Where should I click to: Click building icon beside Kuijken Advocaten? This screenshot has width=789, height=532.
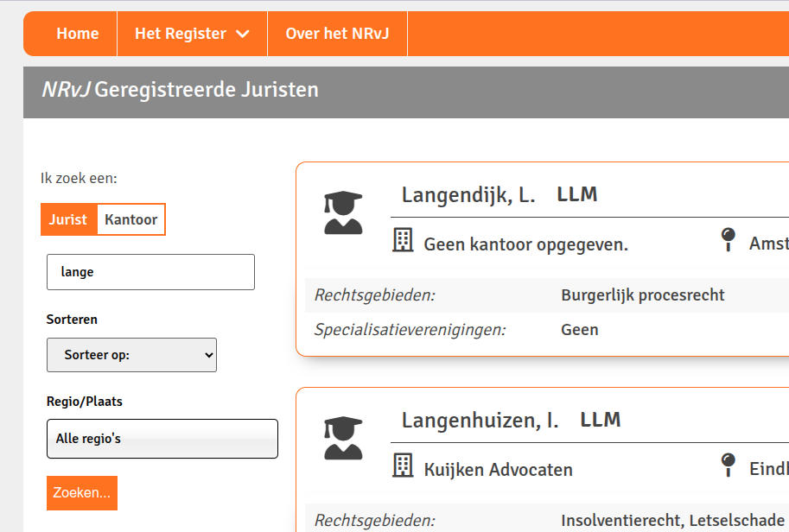pyautogui.click(x=403, y=465)
